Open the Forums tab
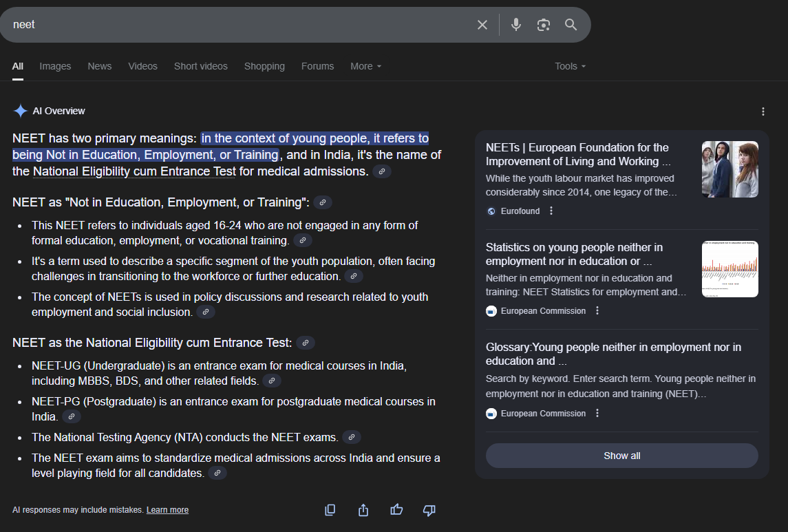The height and width of the screenshot is (532, 788). click(x=318, y=66)
